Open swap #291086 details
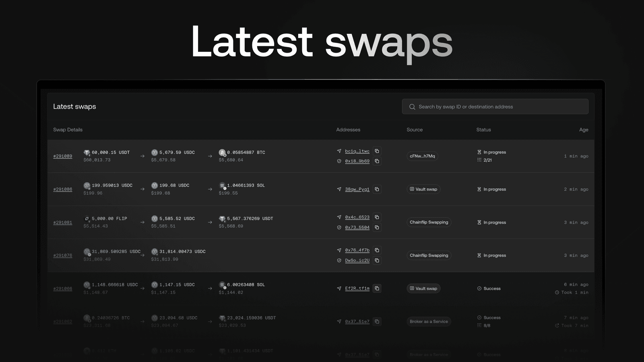Screen dimensions: 644x362 (x=63, y=189)
